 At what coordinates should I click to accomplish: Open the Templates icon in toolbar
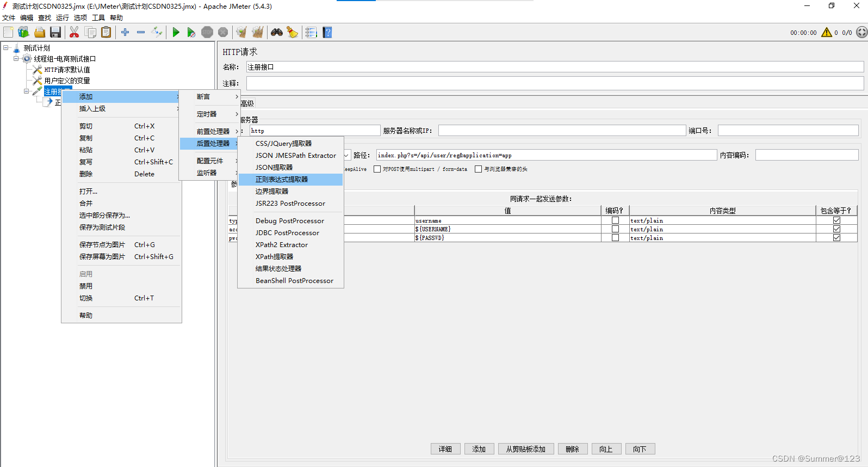23,33
